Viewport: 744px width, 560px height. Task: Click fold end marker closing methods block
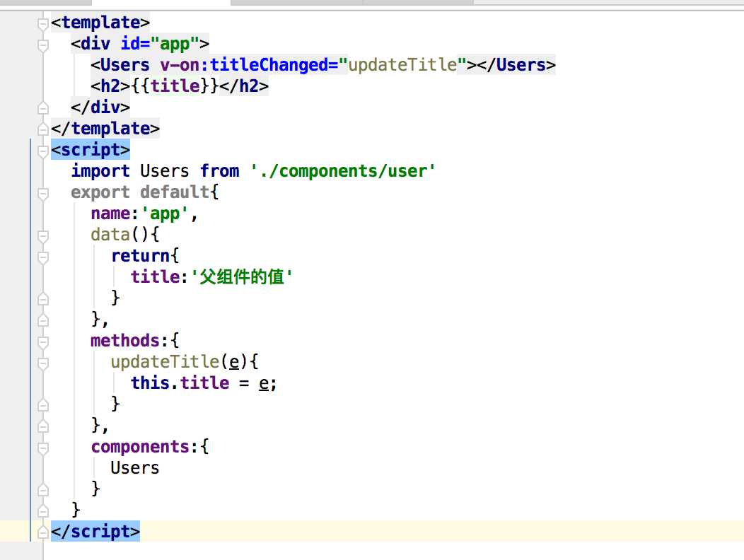[x=42, y=426]
